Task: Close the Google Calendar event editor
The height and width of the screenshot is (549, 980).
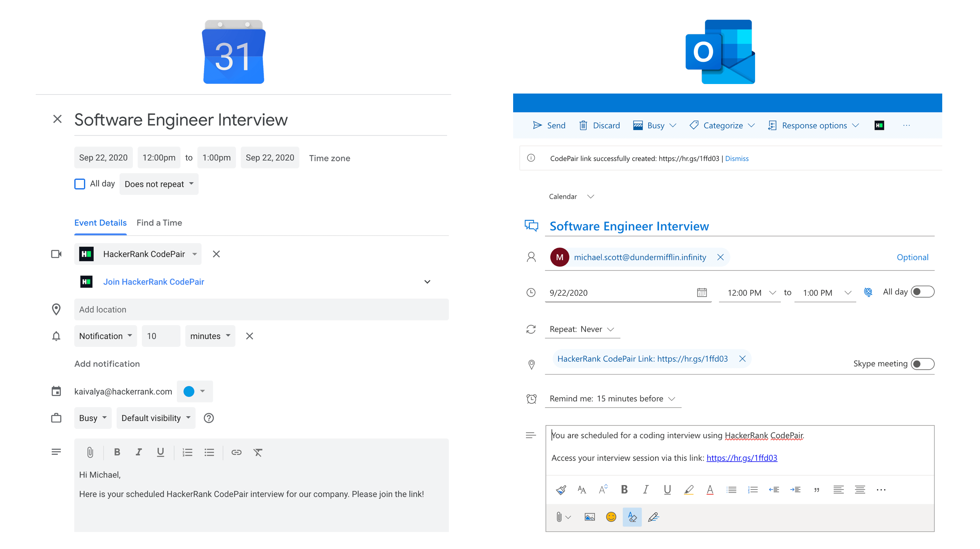Action: point(58,119)
